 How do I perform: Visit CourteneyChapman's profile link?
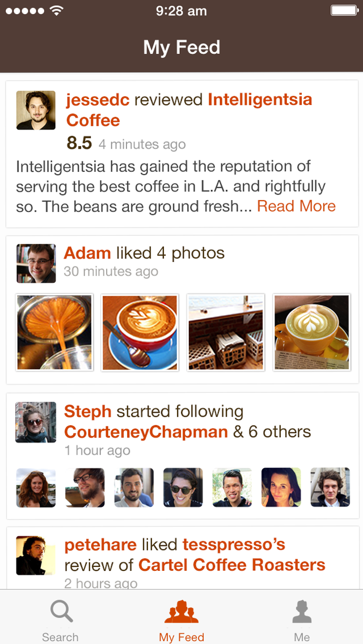(x=146, y=432)
